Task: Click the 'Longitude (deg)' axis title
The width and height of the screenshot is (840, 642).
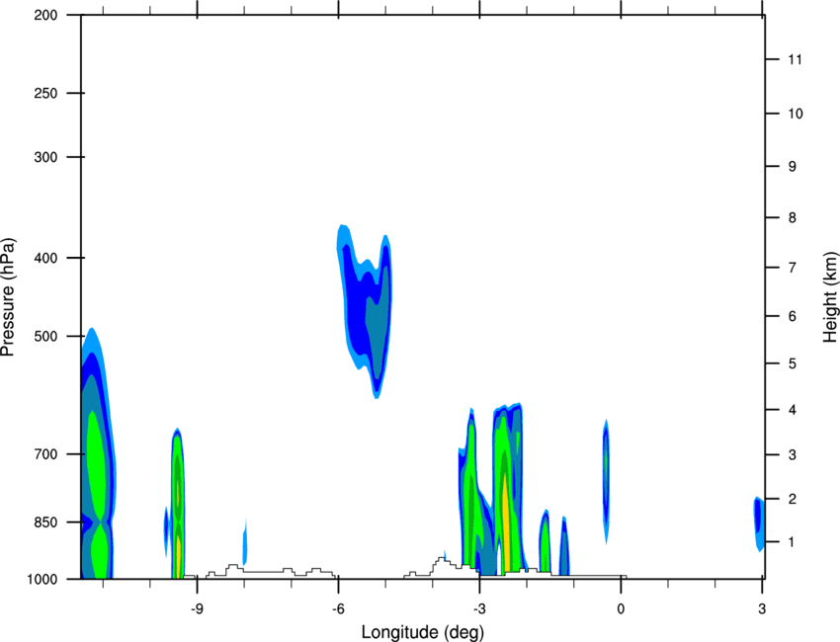Action: [x=423, y=632]
